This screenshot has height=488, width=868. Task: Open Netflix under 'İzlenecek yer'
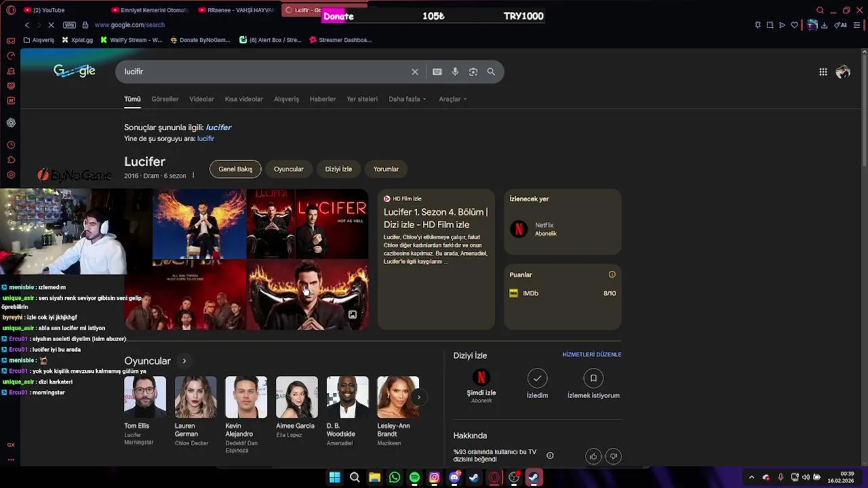click(562, 229)
